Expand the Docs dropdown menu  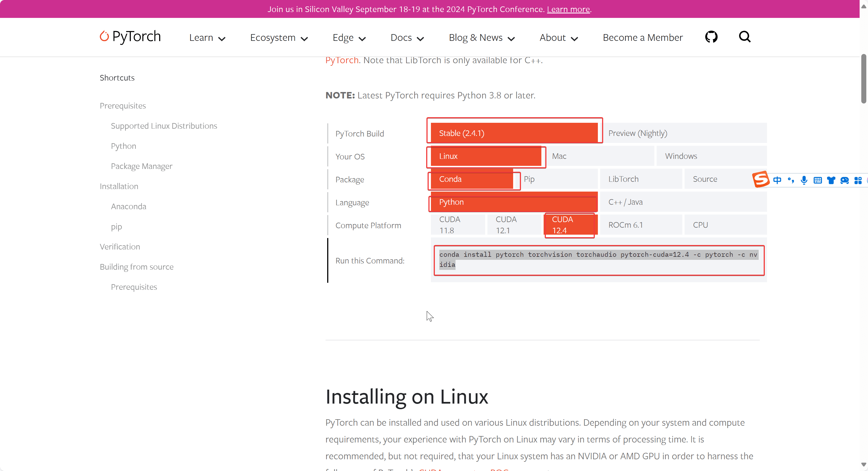click(x=407, y=38)
